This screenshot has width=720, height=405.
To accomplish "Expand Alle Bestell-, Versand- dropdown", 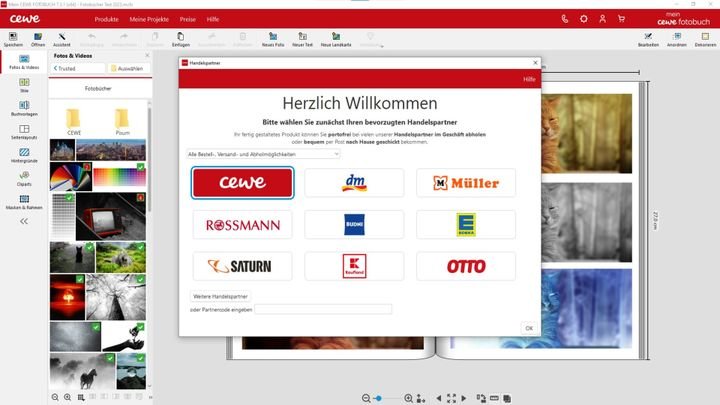I will click(x=263, y=154).
